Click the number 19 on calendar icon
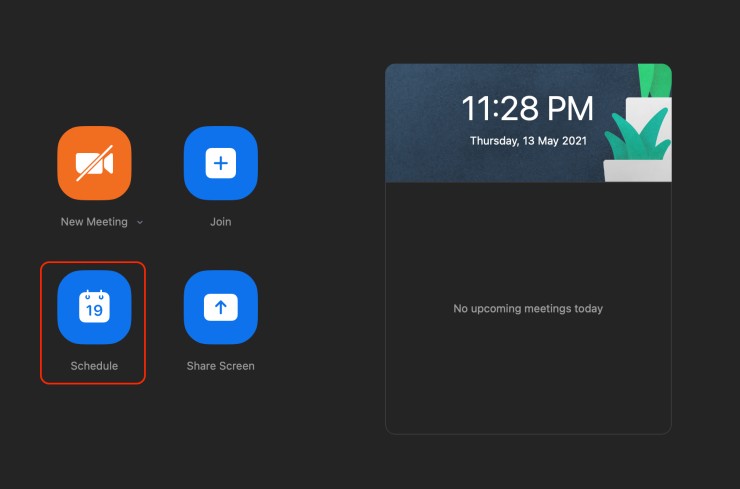The width and height of the screenshot is (740, 489). 94,310
